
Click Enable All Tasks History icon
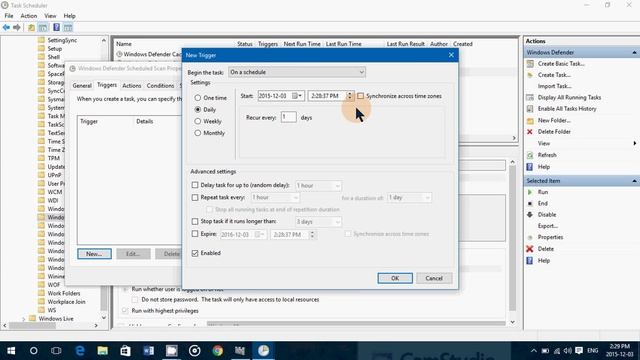click(x=530, y=109)
